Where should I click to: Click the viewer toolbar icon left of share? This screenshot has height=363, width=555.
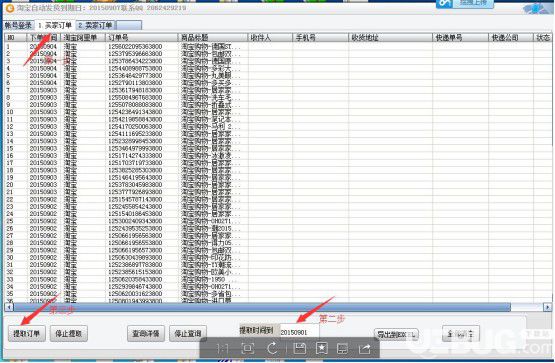343,349
